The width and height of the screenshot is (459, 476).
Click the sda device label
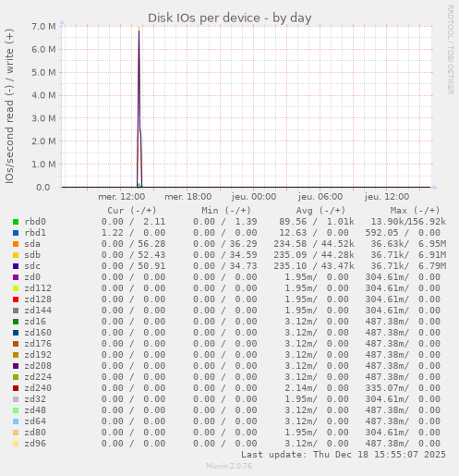coord(32,244)
